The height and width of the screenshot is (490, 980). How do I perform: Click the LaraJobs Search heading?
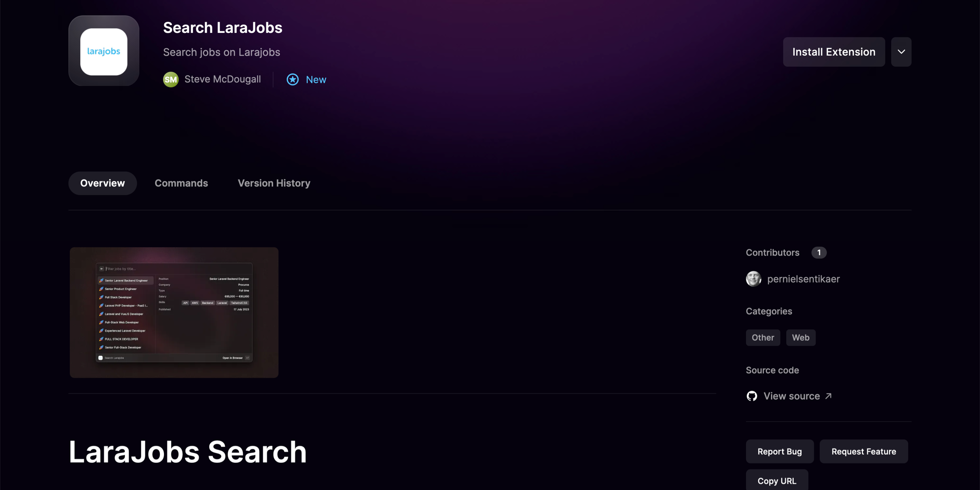[x=188, y=452]
